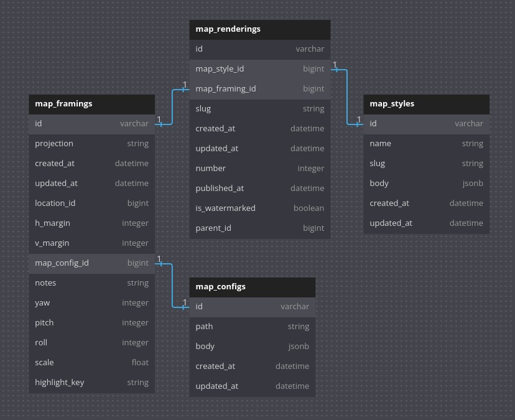Click the highlight_key field in map_framings

point(91,383)
